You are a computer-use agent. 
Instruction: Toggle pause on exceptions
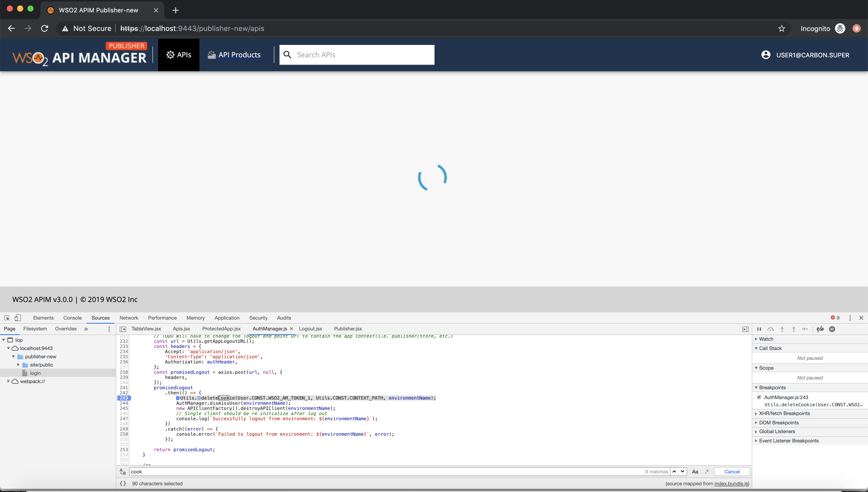pyautogui.click(x=832, y=329)
